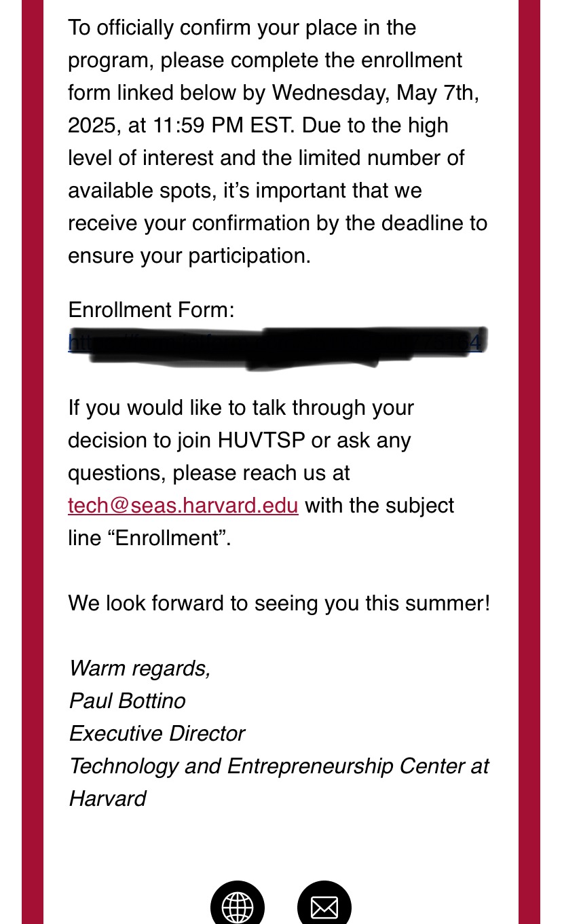Screen dimensions: 562x924
Task: Click the "ensure your participation." text
Action: click(189, 256)
